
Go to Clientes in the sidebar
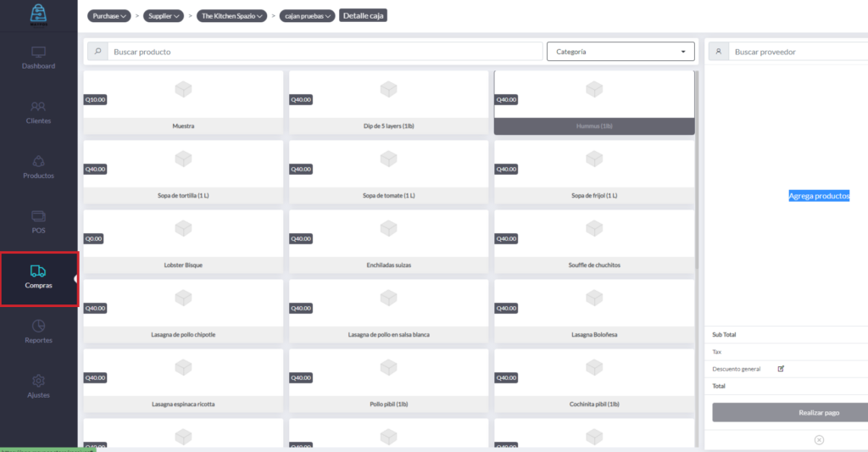[x=38, y=112]
